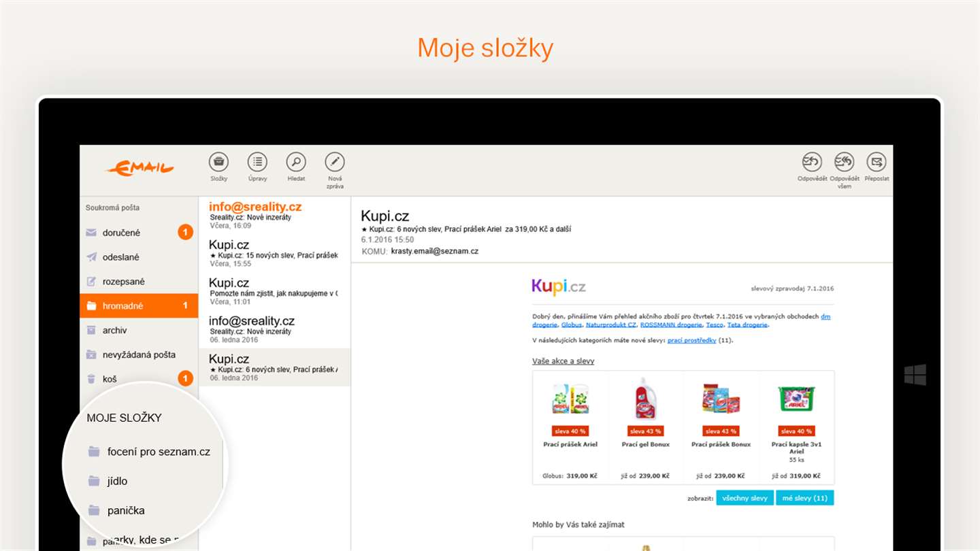The height and width of the screenshot is (551, 980).
Task: Open the prací prostředky link
Action: coord(691,340)
